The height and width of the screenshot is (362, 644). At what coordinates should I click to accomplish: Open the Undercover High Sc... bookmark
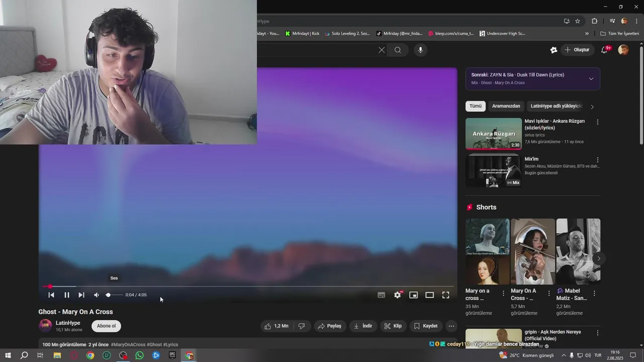(x=502, y=34)
